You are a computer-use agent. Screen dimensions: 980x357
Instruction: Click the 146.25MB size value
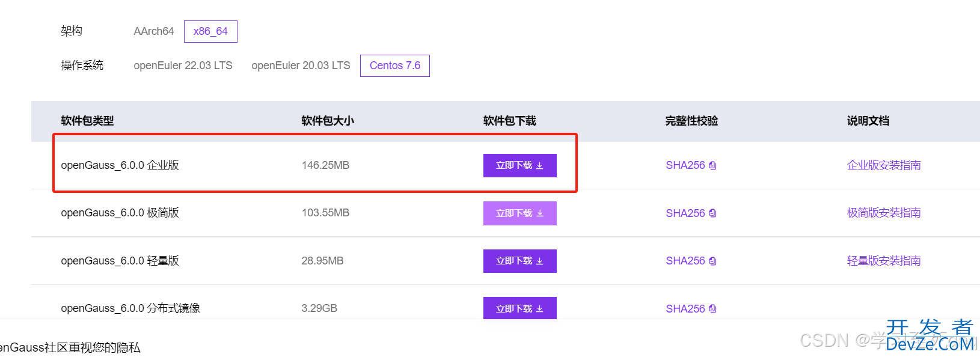tap(325, 165)
